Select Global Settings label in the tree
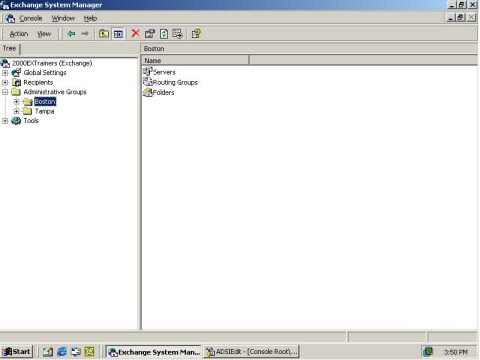This screenshot has height=360, width=480. point(45,73)
